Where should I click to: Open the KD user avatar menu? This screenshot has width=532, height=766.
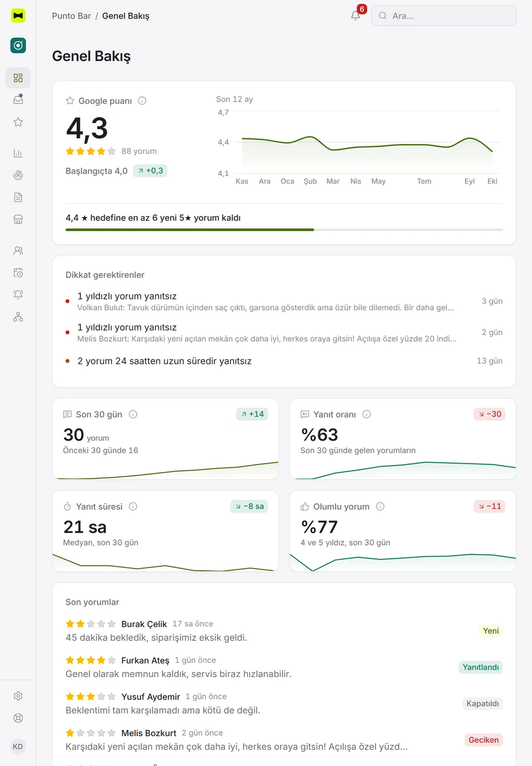point(18,746)
